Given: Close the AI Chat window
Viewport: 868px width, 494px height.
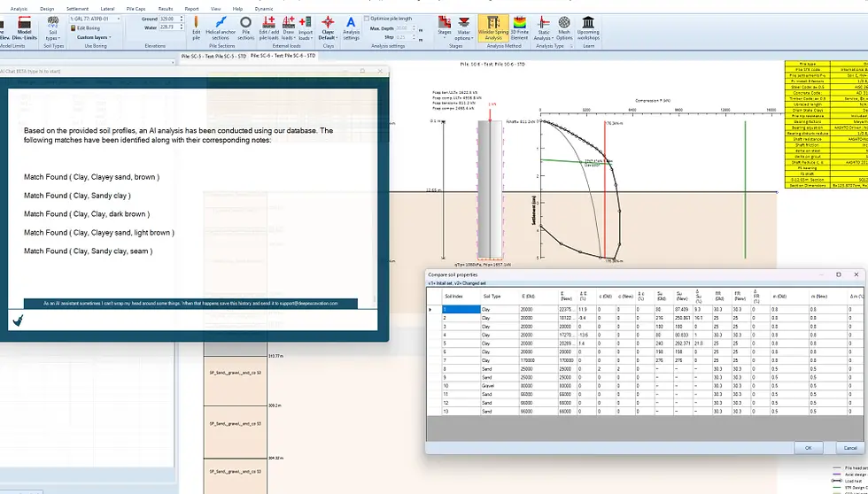Looking at the screenshot, I should (380, 72).
